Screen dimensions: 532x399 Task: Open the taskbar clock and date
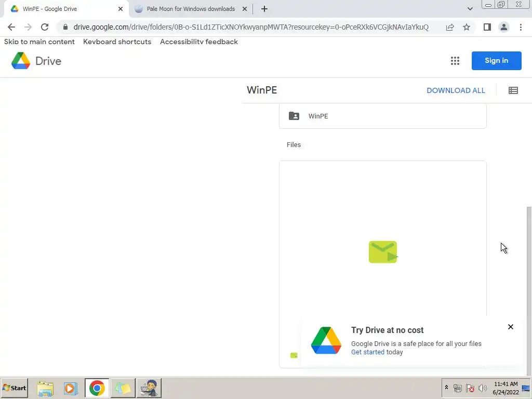[506, 388]
